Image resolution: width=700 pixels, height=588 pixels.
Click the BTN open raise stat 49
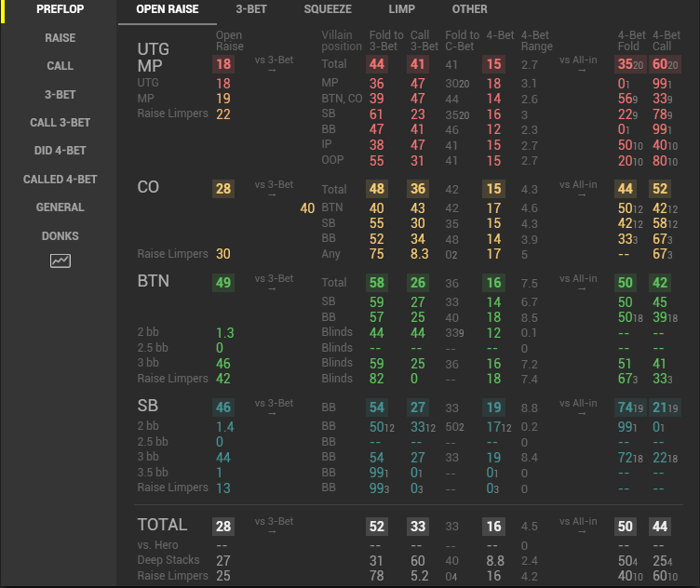coord(223,283)
